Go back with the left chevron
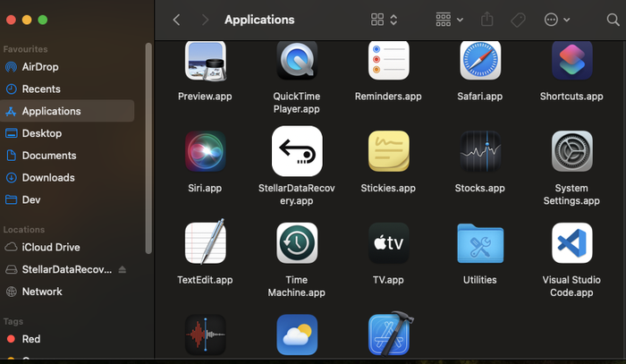 point(176,20)
